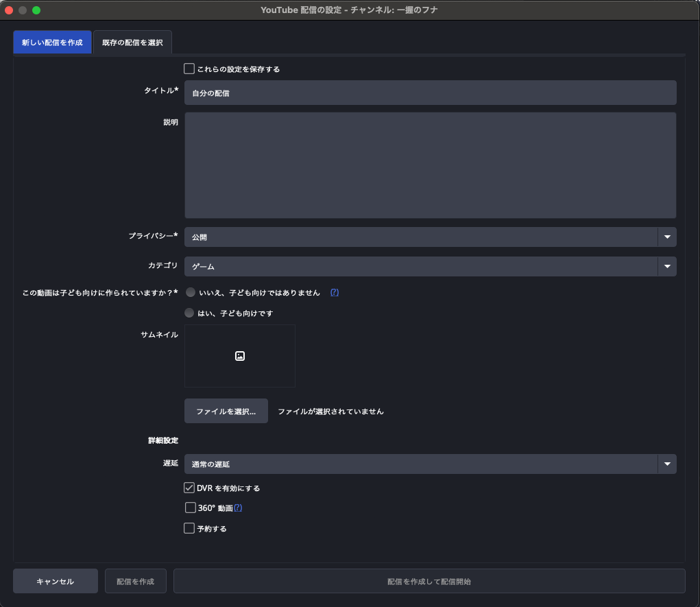The image size is (700, 607).
Task: Select いいえ、子ども向けではありません radio
Action: click(x=191, y=293)
